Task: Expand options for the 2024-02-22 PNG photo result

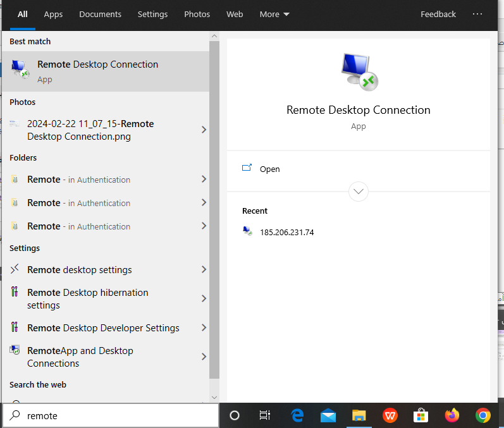Action: [204, 130]
